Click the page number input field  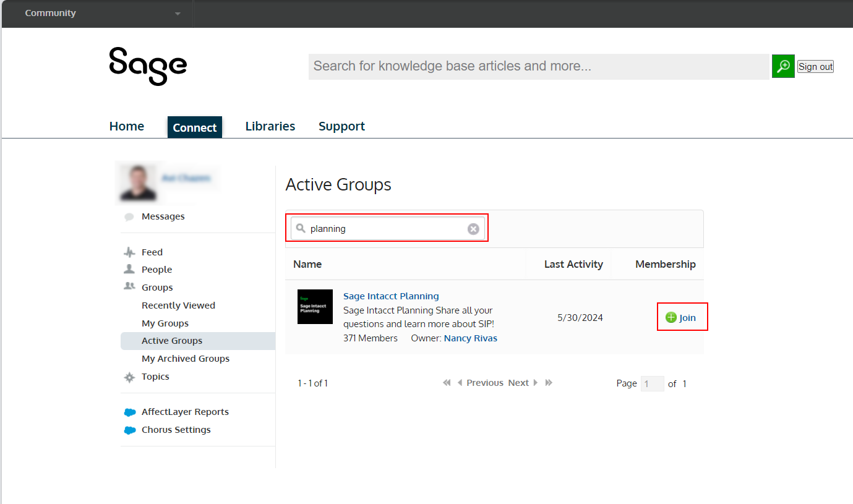pyautogui.click(x=653, y=383)
